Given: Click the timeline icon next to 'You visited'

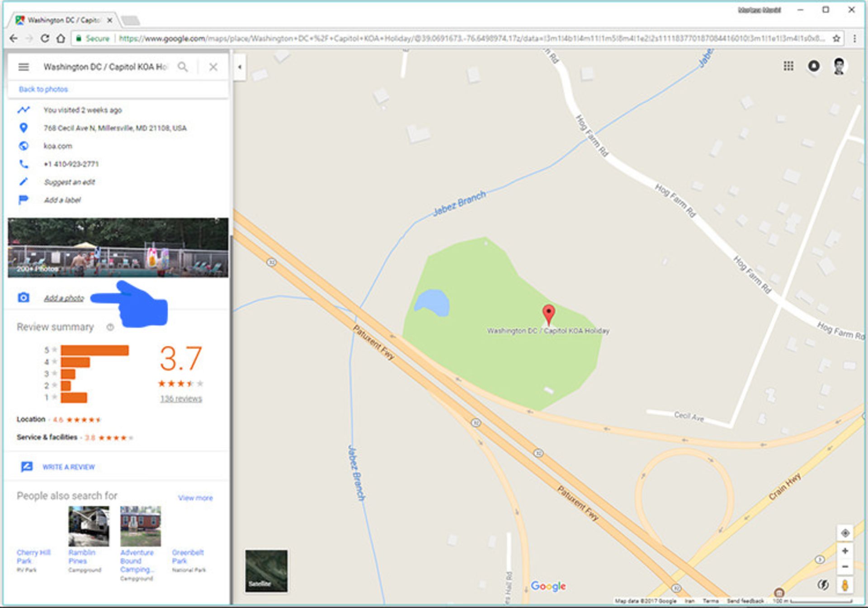Looking at the screenshot, I should pyautogui.click(x=24, y=109).
